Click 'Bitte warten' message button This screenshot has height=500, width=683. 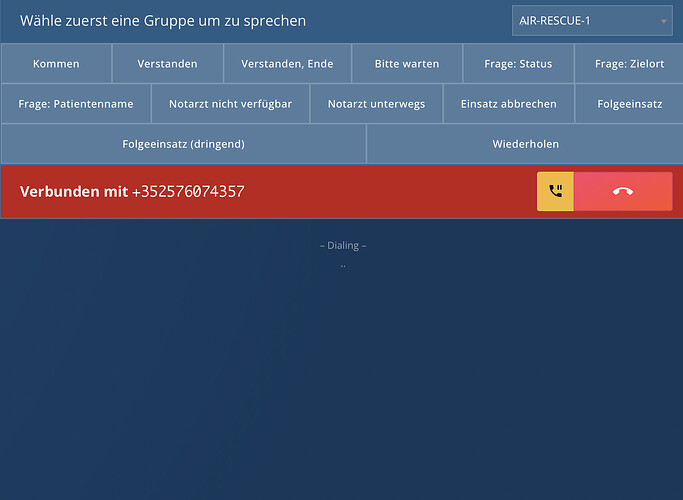click(407, 64)
